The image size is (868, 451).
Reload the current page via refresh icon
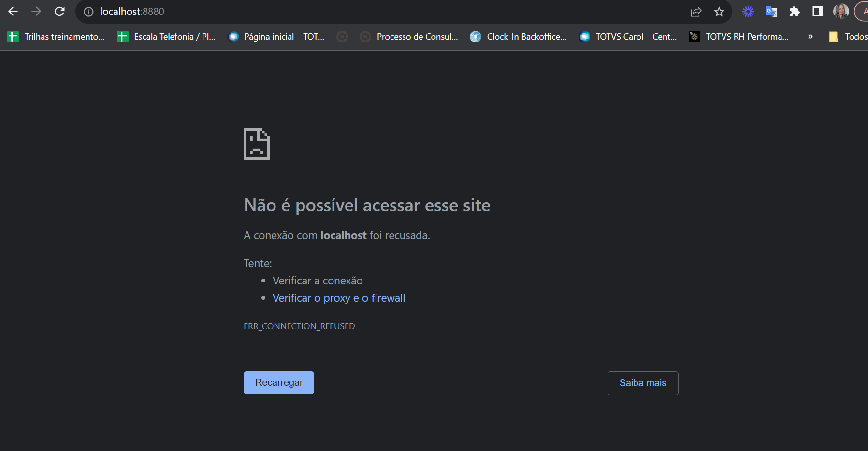tap(59, 12)
